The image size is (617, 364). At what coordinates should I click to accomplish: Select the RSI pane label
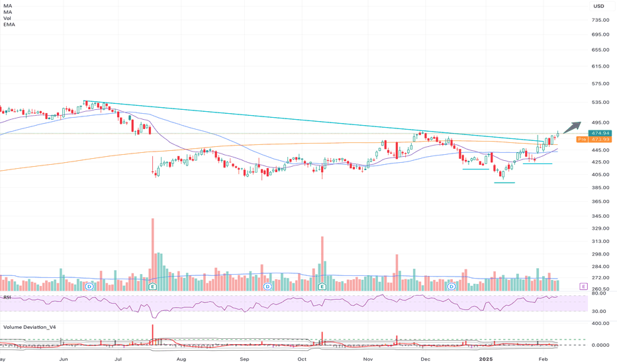pyautogui.click(x=7, y=298)
